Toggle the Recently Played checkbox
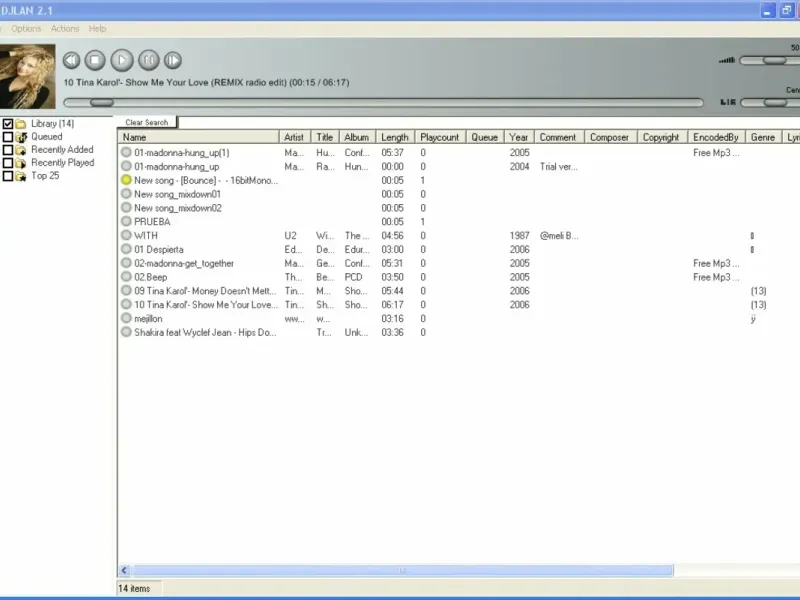800x600 pixels. pyautogui.click(x=8, y=163)
